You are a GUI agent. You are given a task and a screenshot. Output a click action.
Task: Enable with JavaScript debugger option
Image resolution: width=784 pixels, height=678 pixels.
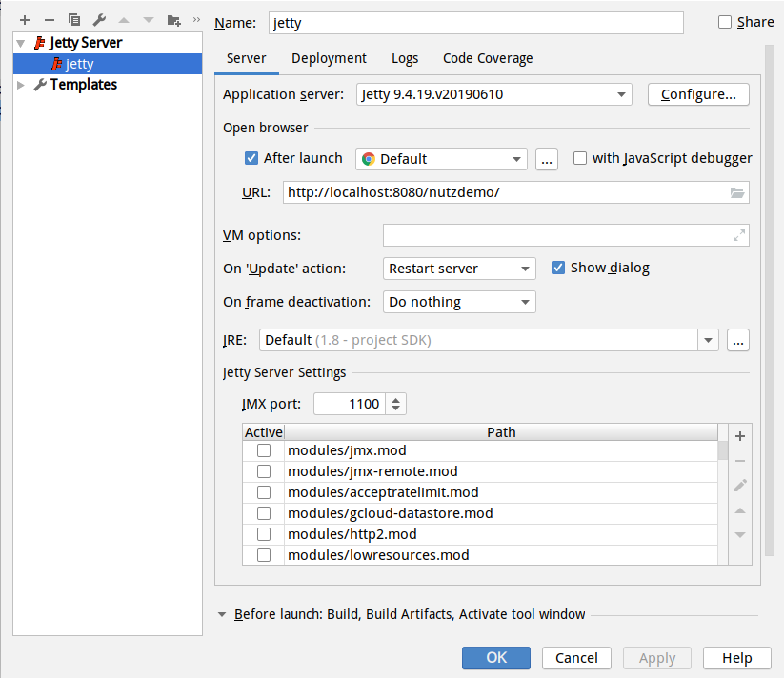(x=579, y=158)
